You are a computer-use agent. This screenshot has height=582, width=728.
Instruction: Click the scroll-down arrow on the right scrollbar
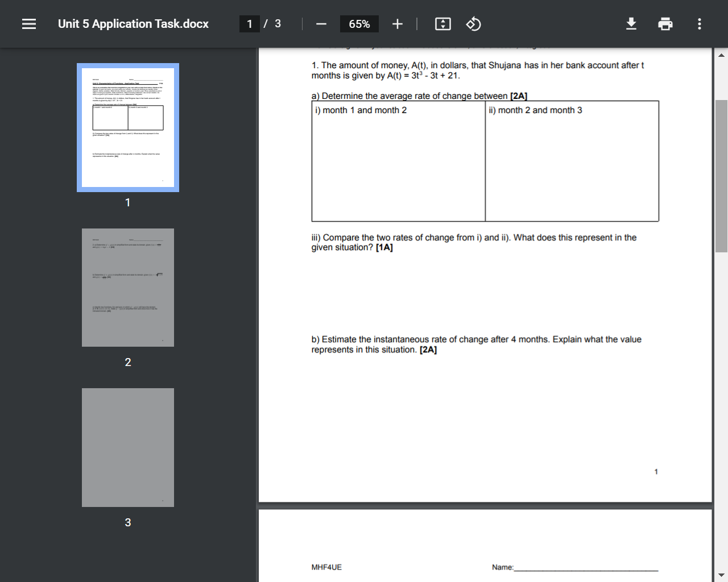pyautogui.click(x=721, y=575)
